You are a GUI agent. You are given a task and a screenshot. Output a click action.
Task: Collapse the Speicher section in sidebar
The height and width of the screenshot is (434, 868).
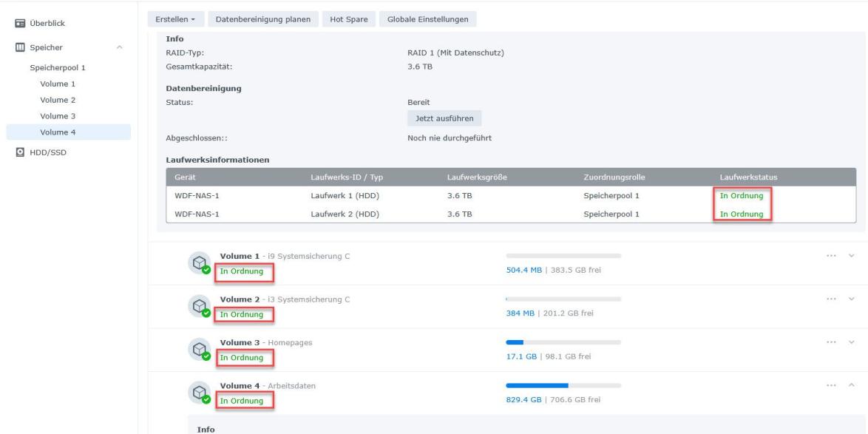tap(120, 48)
